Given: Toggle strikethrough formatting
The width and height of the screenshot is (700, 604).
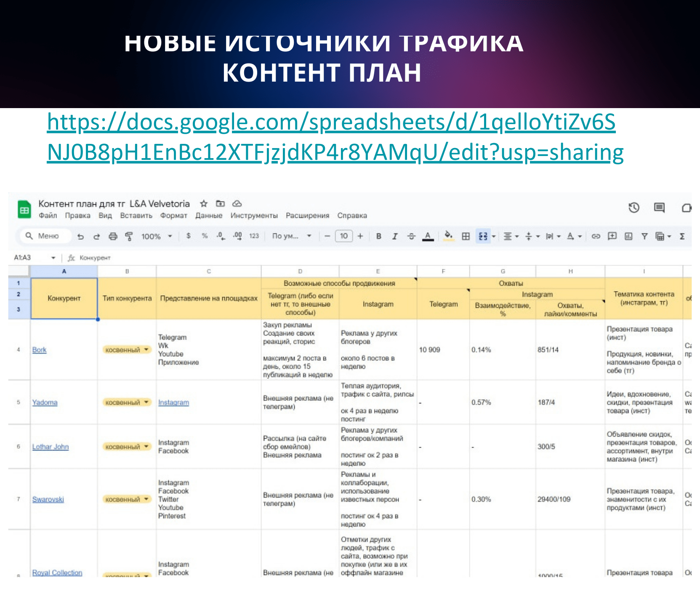Looking at the screenshot, I should click(x=411, y=236).
